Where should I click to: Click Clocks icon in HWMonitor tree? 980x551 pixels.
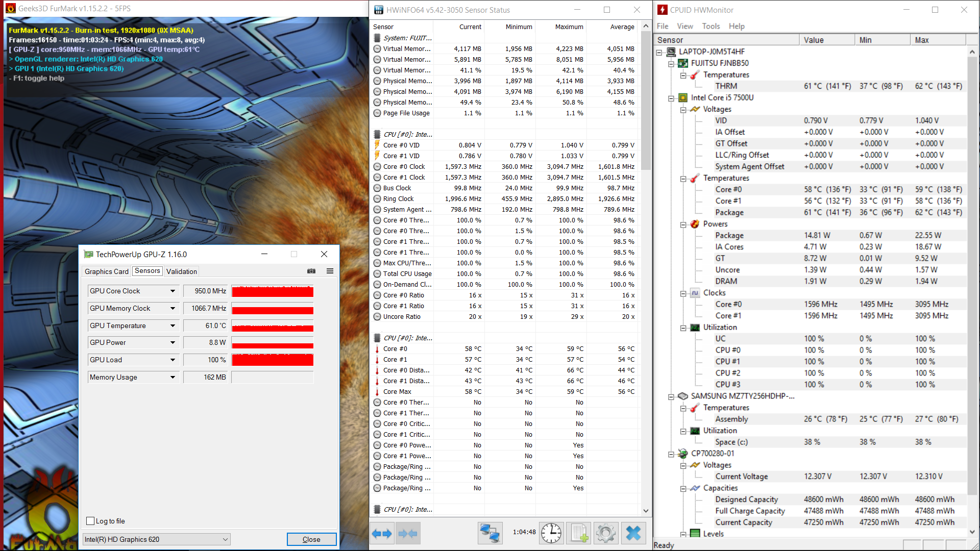[695, 293]
